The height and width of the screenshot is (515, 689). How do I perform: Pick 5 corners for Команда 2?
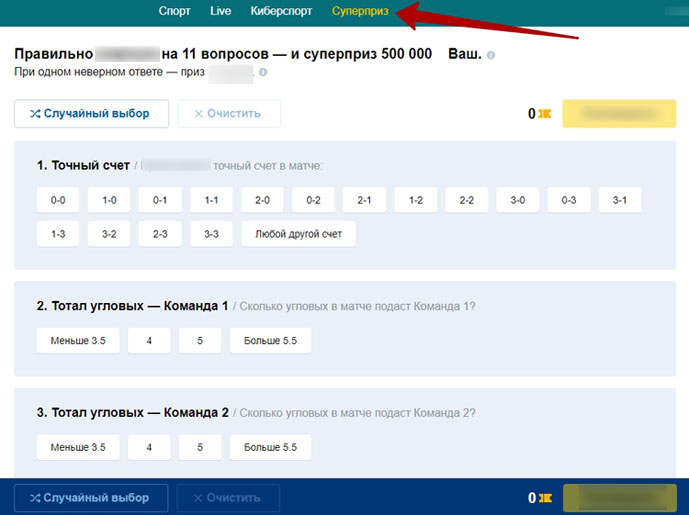(200, 447)
